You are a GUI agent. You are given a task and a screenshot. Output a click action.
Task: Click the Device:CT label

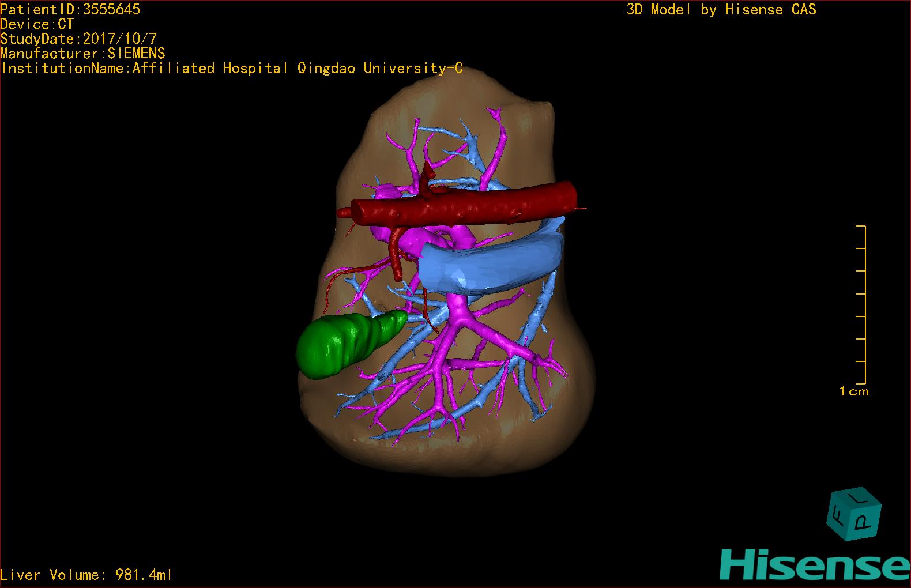click(37, 24)
